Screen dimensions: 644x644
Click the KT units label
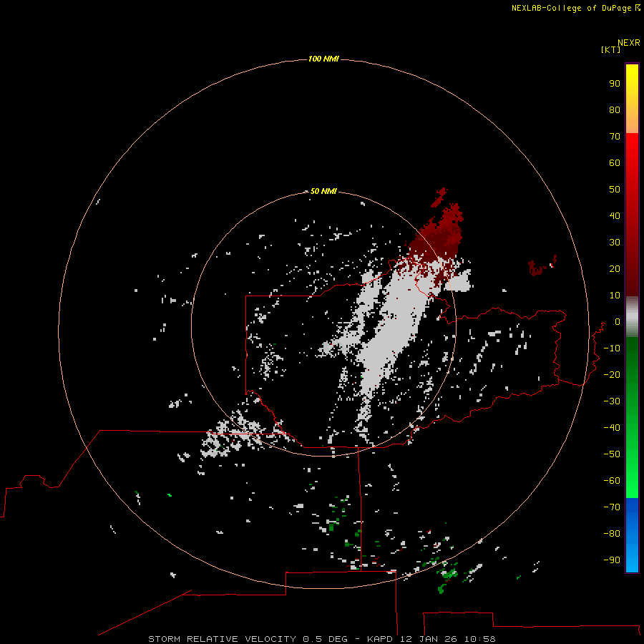coord(610,49)
